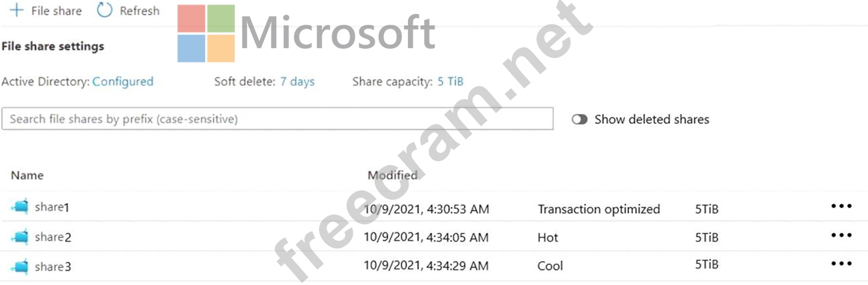Toggle Show deleted shares switch
Screen dimensions: 868x285
pos(580,120)
